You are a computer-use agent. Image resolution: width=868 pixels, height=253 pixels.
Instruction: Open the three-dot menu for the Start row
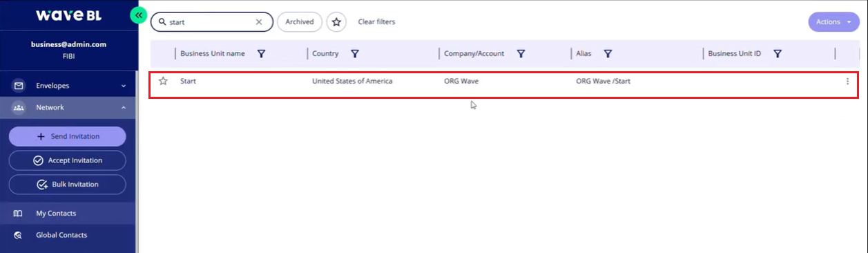point(847,81)
